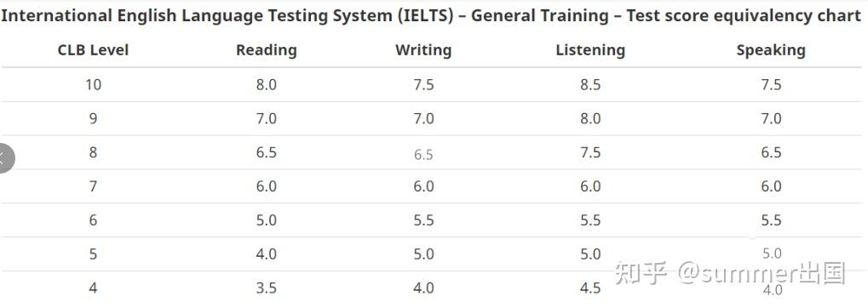Click Reading score 3.5 for CLB 4
The width and height of the screenshot is (868, 308).
click(x=267, y=288)
